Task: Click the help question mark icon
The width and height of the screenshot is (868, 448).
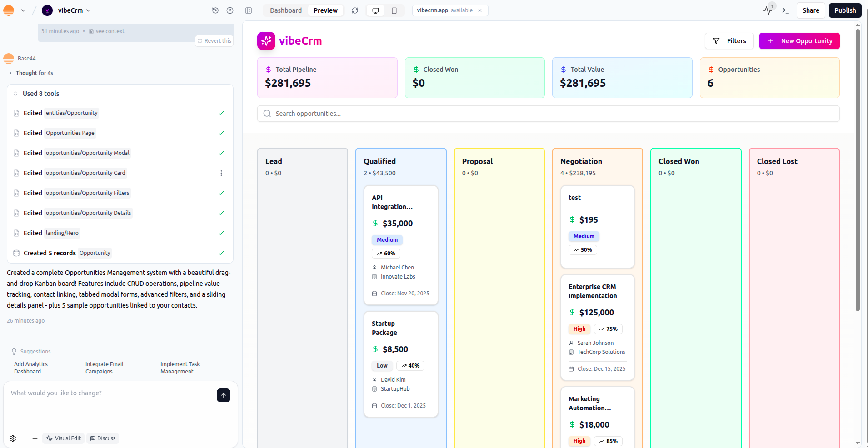Action: pos(230,10)
